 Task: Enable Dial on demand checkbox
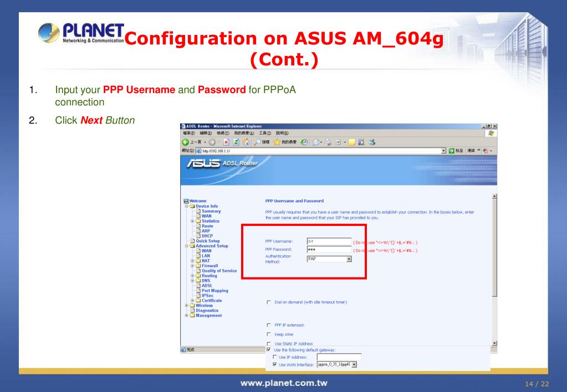(269, 302)
